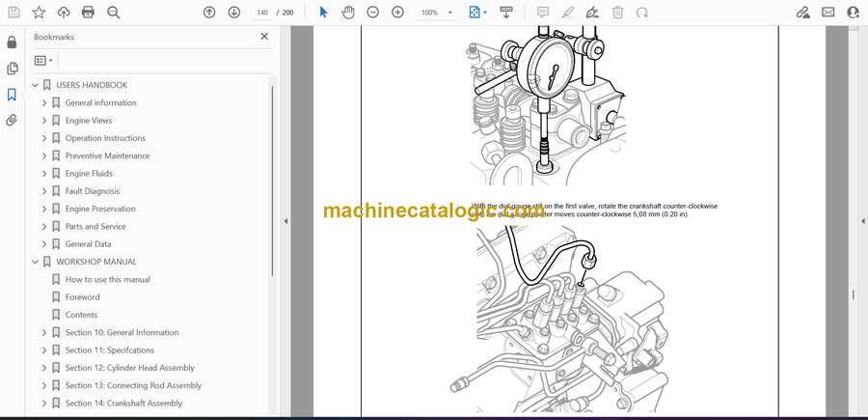
Task: Open the attachments paperclip panel
Action: point(12,121)
